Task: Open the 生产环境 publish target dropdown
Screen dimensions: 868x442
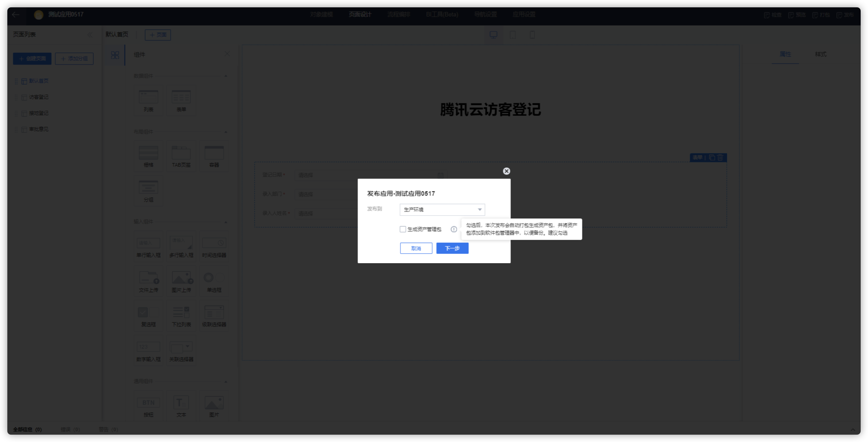Action: click(x=442, y=210)
